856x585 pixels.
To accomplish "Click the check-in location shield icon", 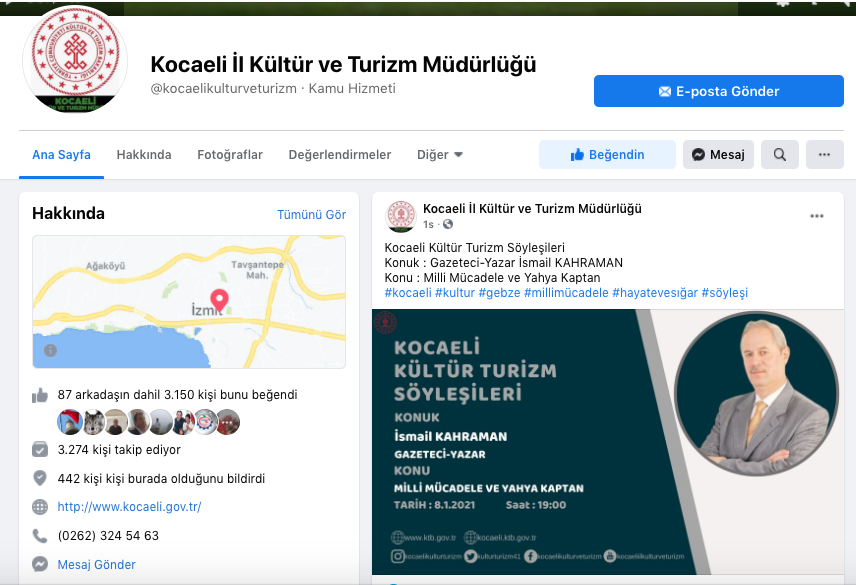I will click(x=40, y=479).
